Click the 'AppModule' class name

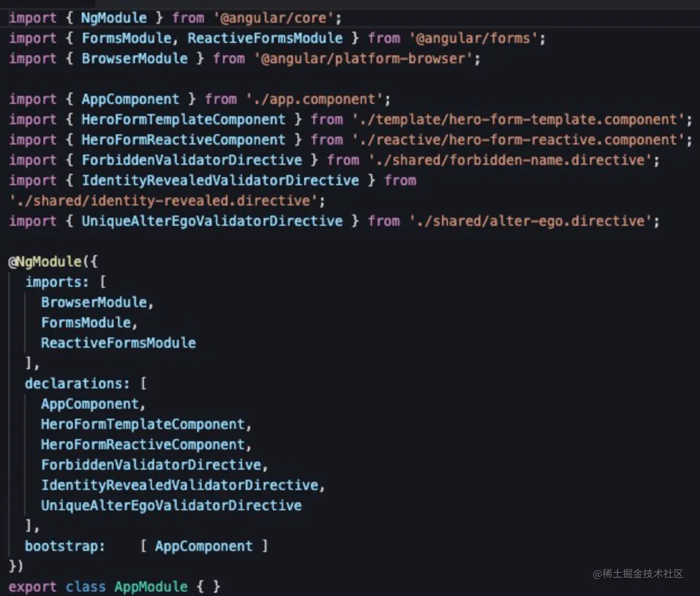151,587
